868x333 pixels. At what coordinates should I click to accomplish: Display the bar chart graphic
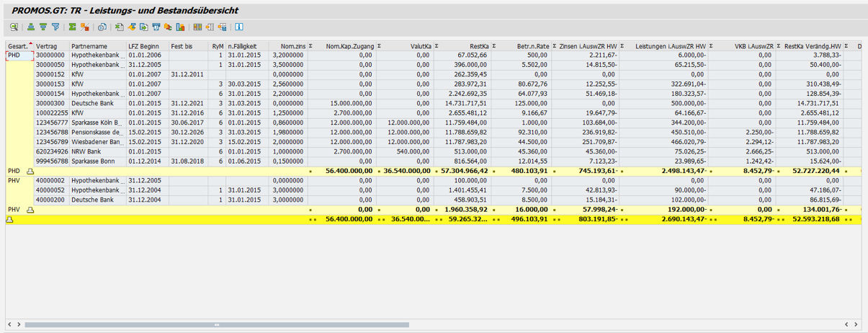[x=180, y=27]
